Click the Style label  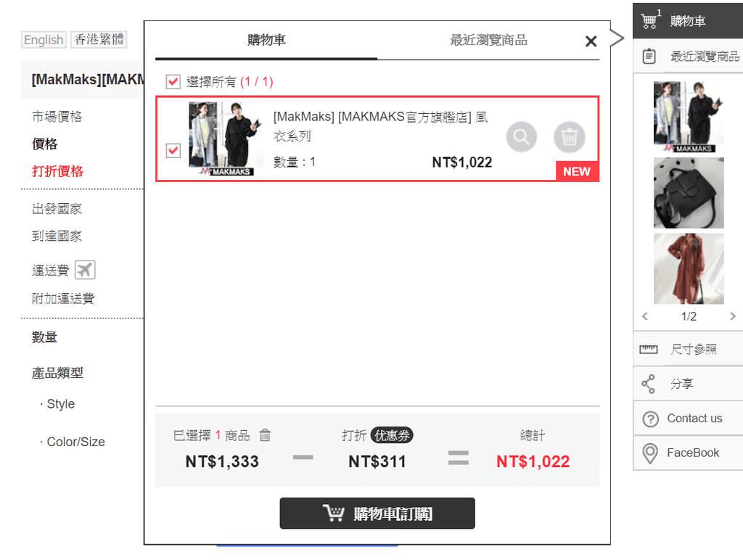click(x=61, y=404)
